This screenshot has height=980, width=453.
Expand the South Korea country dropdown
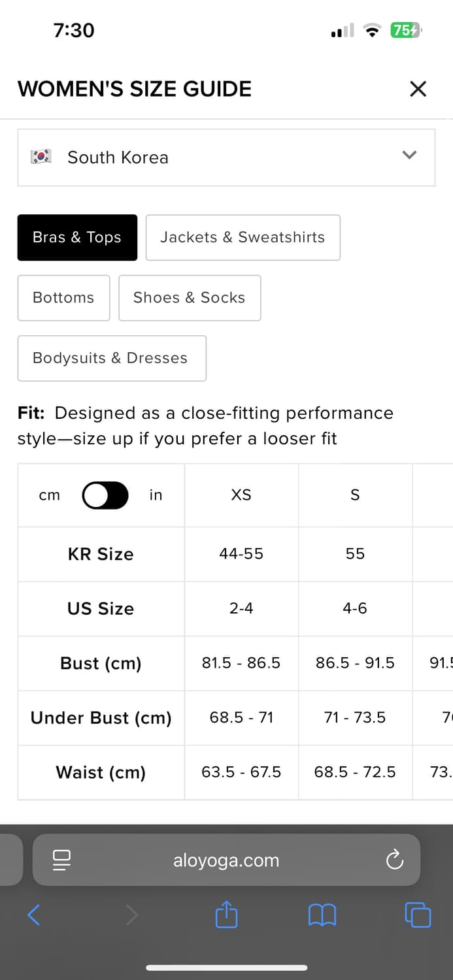226,157
